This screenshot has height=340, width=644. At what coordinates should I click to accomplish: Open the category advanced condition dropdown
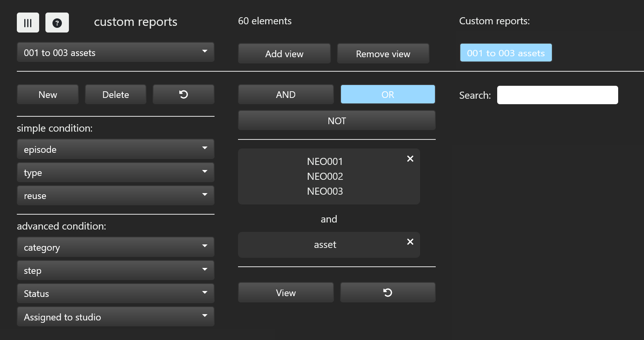(x=115, y=247)
